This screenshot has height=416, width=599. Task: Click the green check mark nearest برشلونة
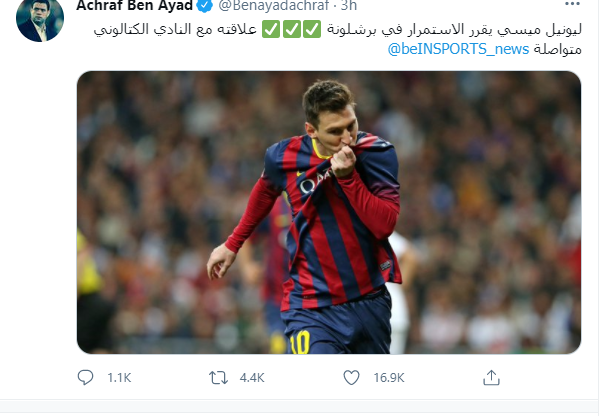point(312,29)
